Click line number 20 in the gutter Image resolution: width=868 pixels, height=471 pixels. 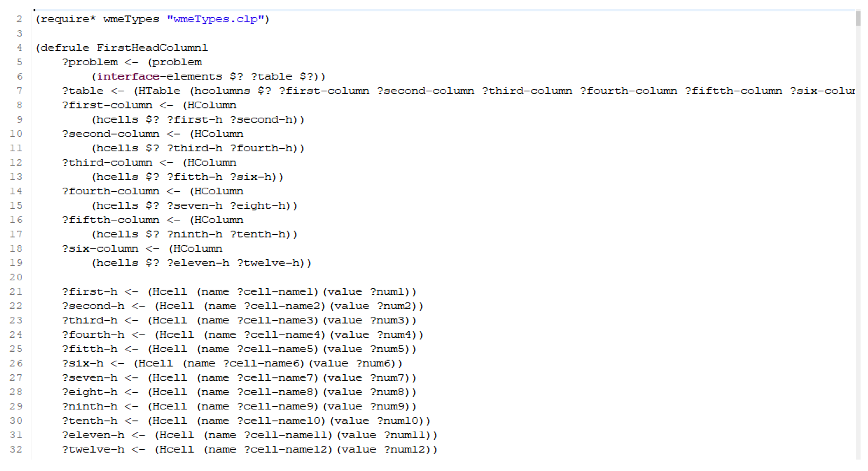[16, 277]
